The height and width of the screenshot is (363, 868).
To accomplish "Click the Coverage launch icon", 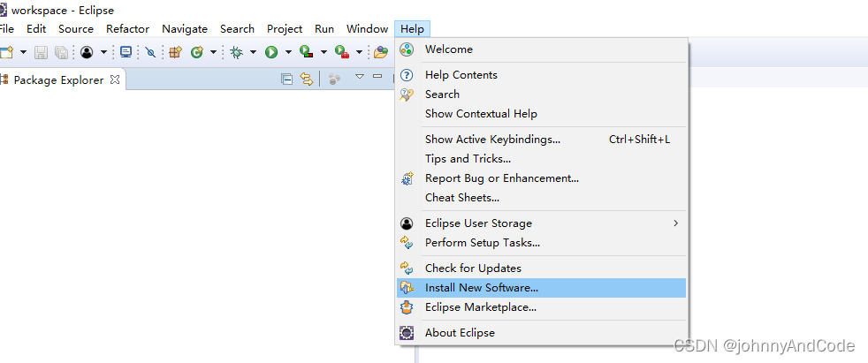I will pyautogui.click(x=307, y=52).
